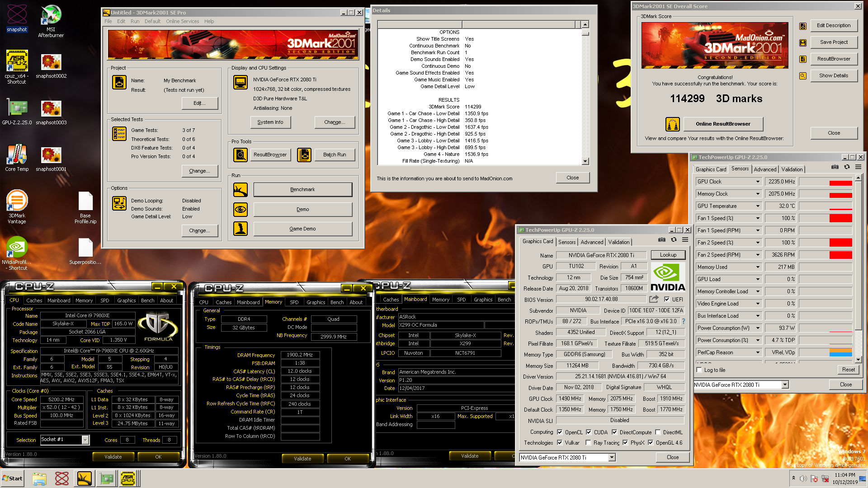Expand the GPU Clock sensor dropdown
The height and width of the screenshot is (488, 868).
[x=758, y=182]
